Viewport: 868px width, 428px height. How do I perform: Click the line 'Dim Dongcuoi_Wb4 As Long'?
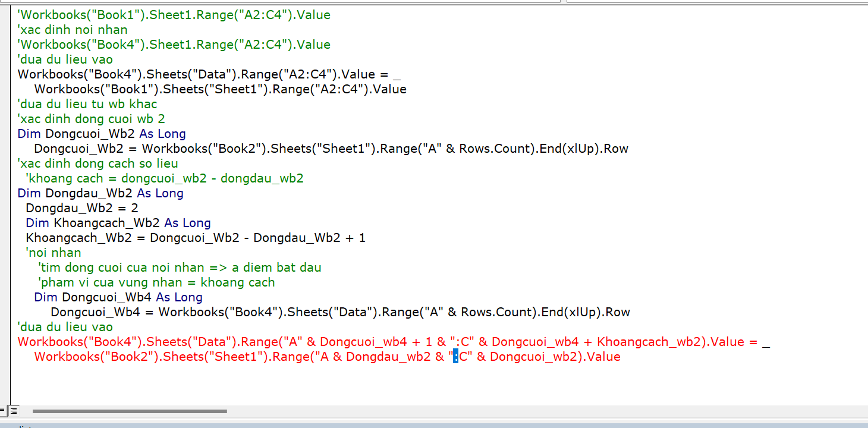pos(118,297)
